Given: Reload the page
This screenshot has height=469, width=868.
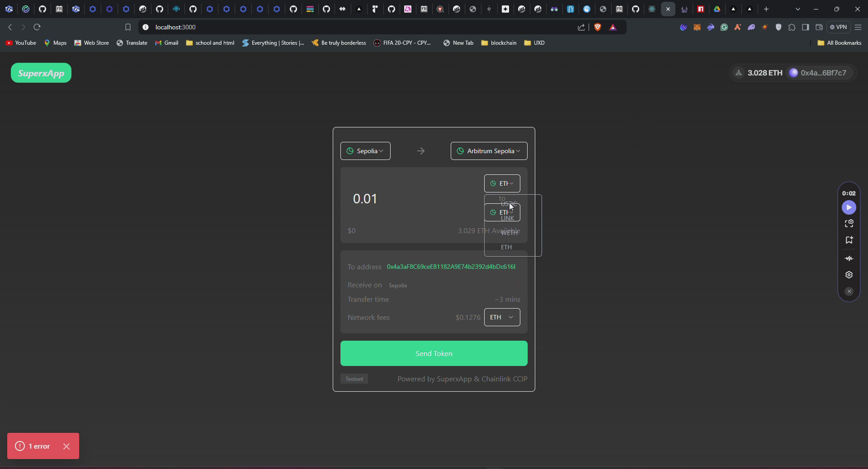Looking at the screenshot, I should pos(37,27).
